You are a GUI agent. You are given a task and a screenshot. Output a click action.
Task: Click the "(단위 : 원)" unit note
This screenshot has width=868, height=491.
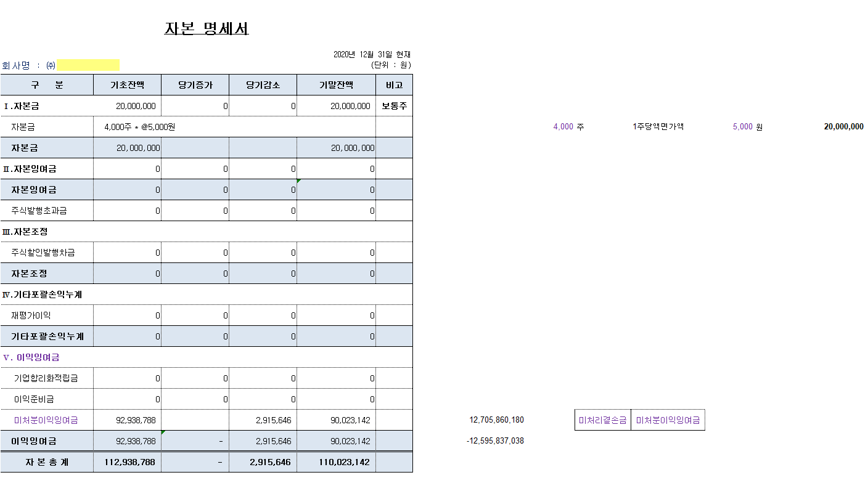(391, 65)
